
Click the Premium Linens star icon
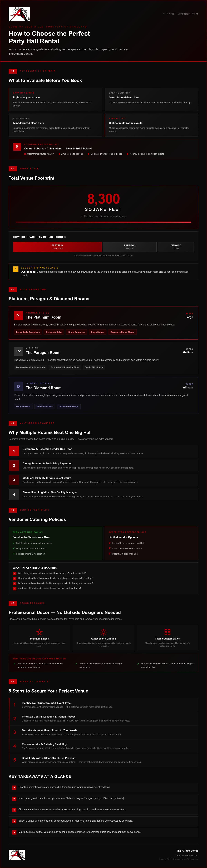39,632
